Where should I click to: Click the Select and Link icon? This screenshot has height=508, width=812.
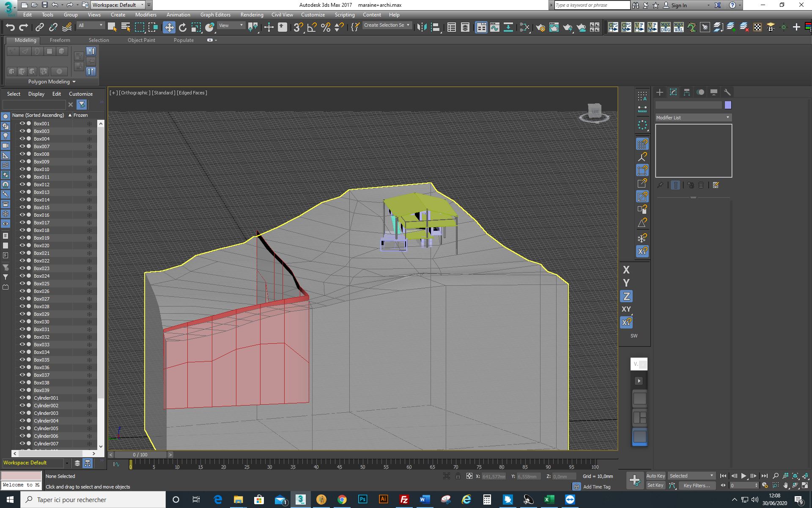39,27
